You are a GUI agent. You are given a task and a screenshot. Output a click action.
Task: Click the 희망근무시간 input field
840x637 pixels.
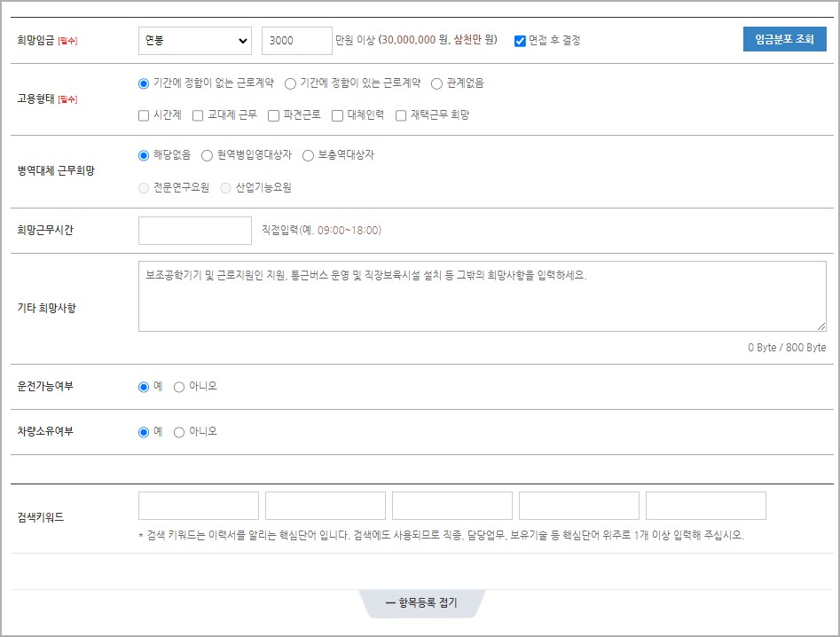pos(194,230)
